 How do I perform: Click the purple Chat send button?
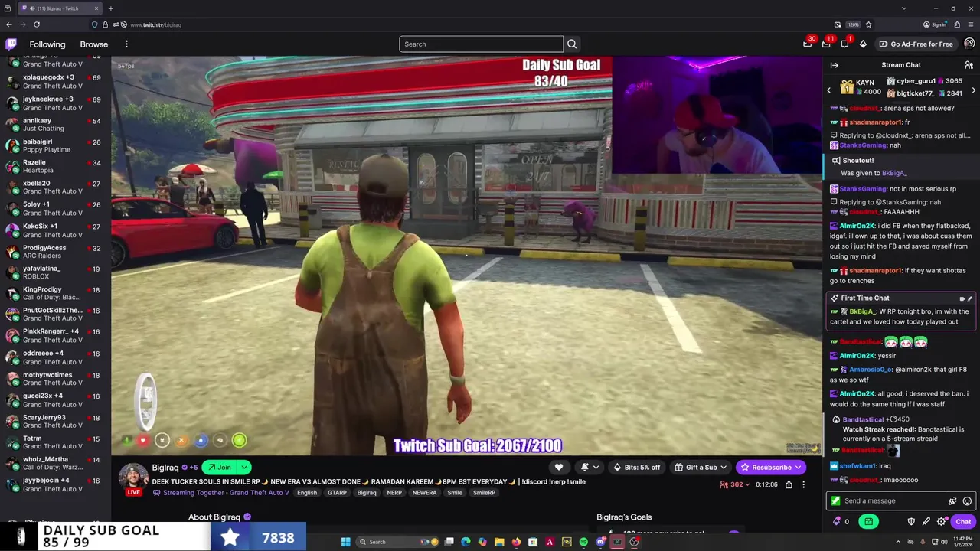coord(963,522)
